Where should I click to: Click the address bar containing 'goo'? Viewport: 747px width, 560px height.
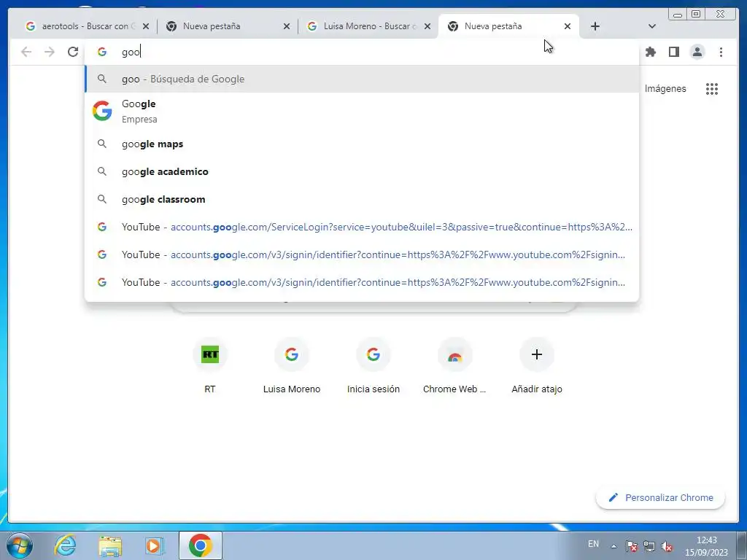[362, 52]
